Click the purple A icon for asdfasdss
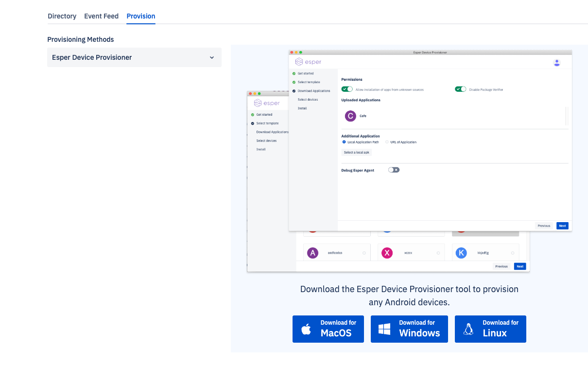Screen dimensions: 588x366 [x=313, y=253]
